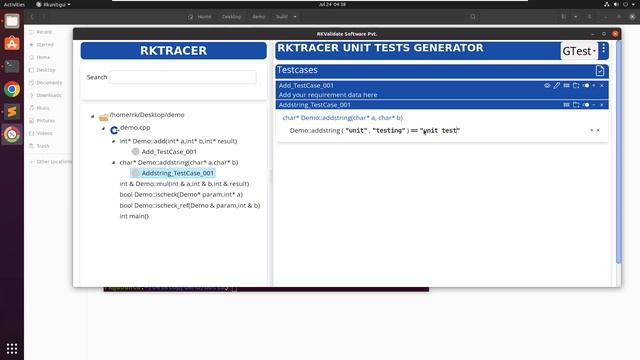Click the Search input field in RKTRACER panel
Screen dimensions: 640x360
(x=183, y=77)
